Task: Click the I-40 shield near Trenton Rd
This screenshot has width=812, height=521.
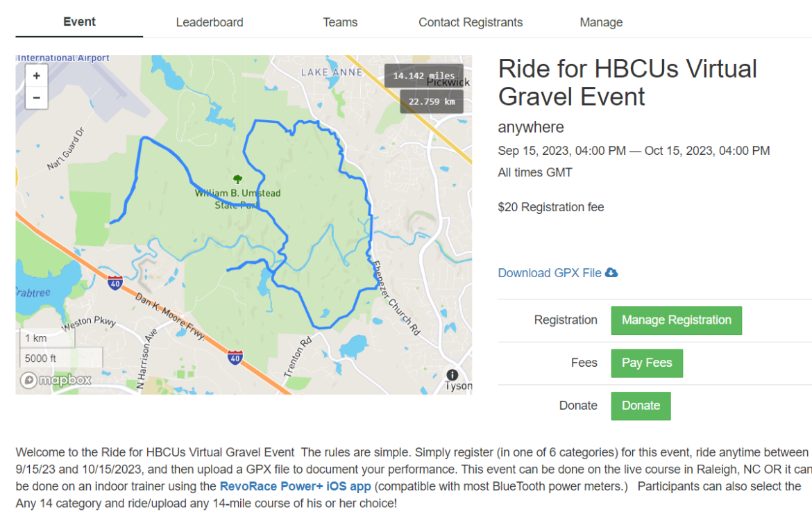Action: tap(235, 357)
